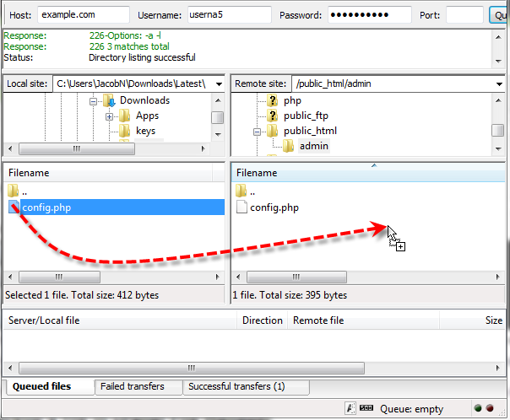
Task: Click 'Directory listing successful' log line
Action: (142, 57)
